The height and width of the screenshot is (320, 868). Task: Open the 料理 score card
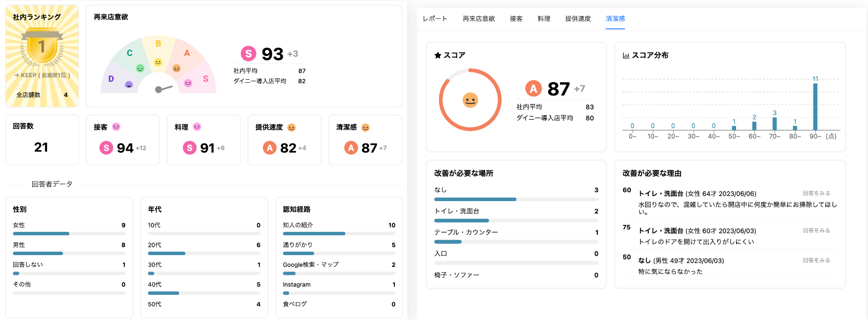204,140
